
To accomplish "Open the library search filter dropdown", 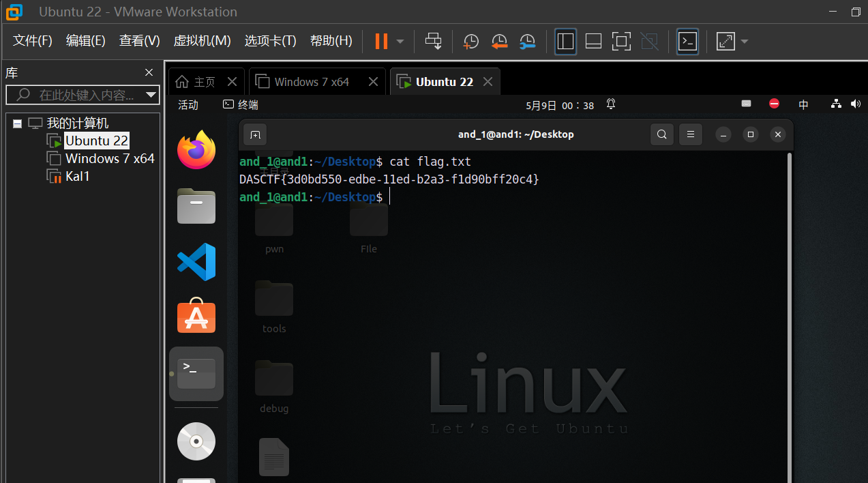I will pos(151,95).
